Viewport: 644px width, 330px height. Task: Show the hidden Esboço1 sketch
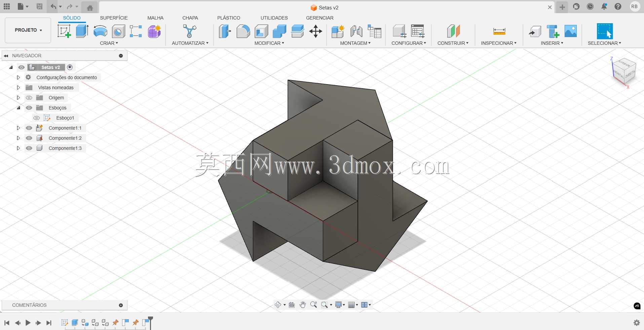click(36, 118)
